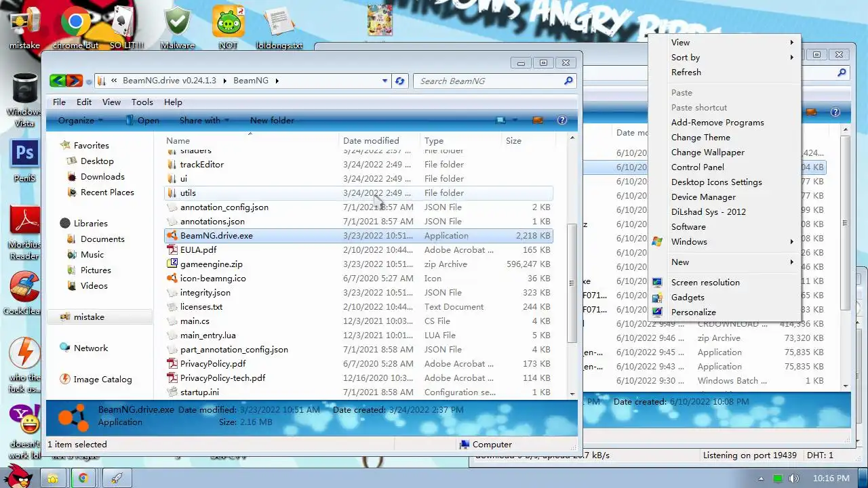
Task: Sort by the Type column header
Action: pos(460,140)
